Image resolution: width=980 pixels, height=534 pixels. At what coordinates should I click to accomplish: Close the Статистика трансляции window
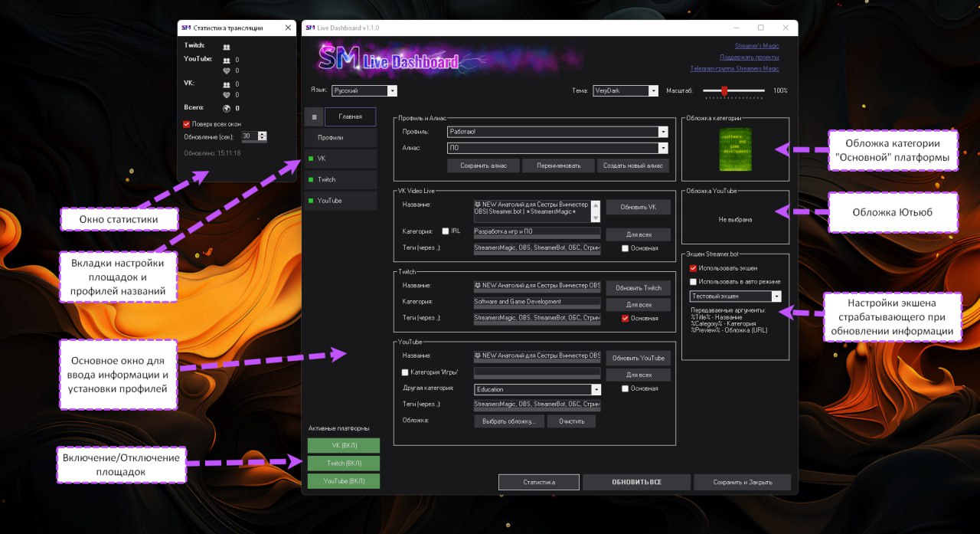pos(288,28)
